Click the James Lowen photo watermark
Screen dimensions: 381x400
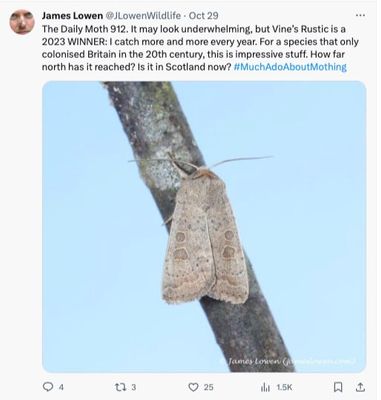coord(290,361)
